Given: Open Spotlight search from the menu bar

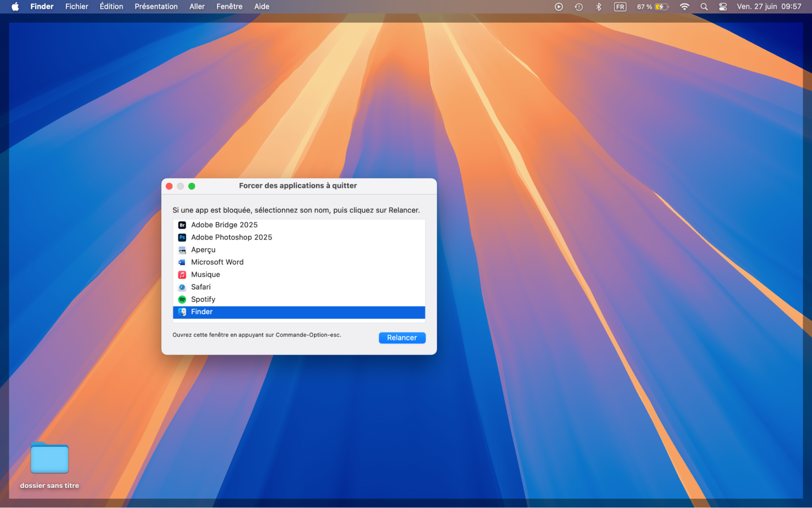Looking at the screenshot, I should pyautogui.click(x=704, y=7).
